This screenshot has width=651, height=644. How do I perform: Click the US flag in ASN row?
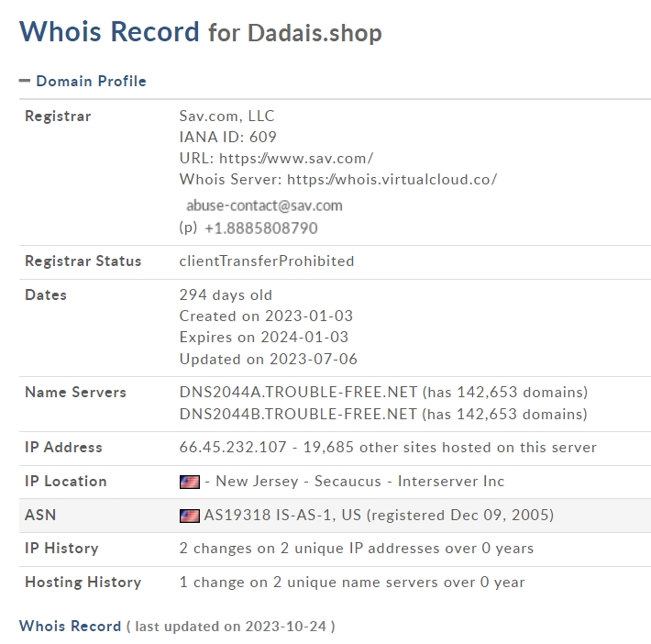(x=189, y=516)
